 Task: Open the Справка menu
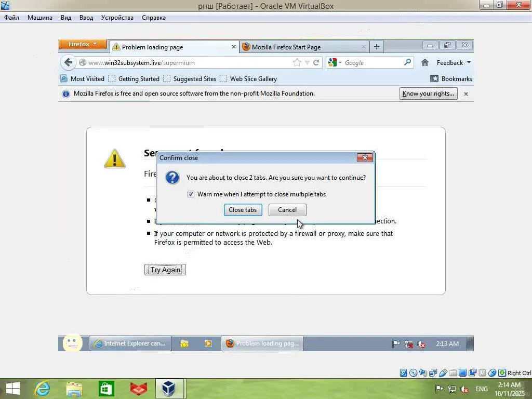pyautogui.click(x=154, y=18)
